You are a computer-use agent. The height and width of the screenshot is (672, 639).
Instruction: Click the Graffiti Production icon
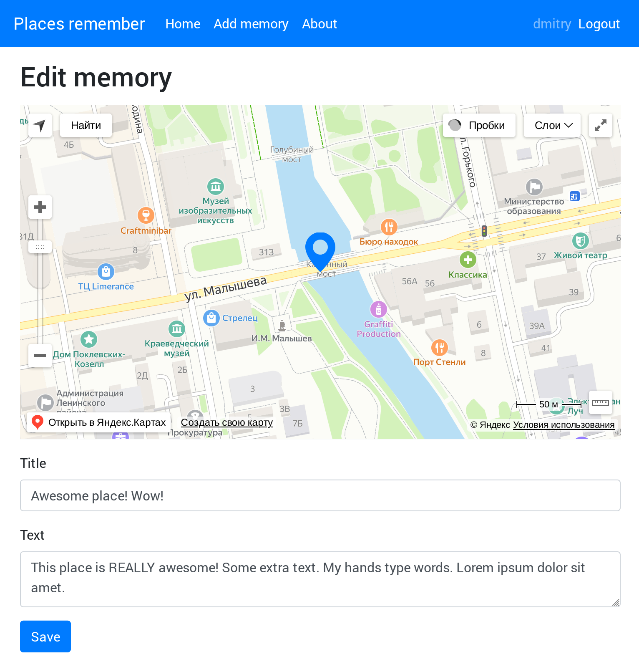point(379,309)
